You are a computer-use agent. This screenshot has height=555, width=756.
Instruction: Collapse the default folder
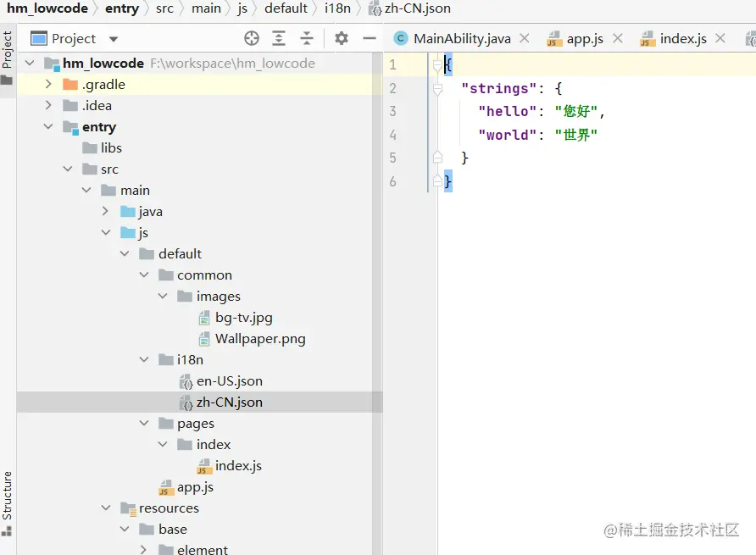coord(125,253)
